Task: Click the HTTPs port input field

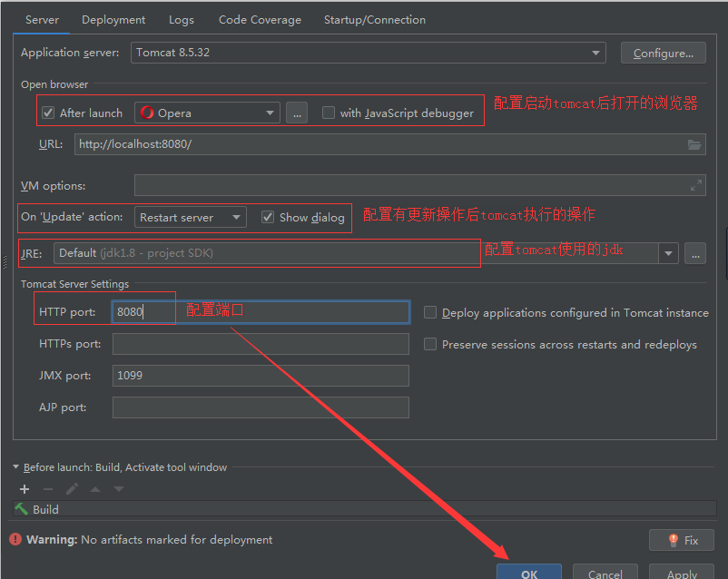Action: [x=261, y=344]
